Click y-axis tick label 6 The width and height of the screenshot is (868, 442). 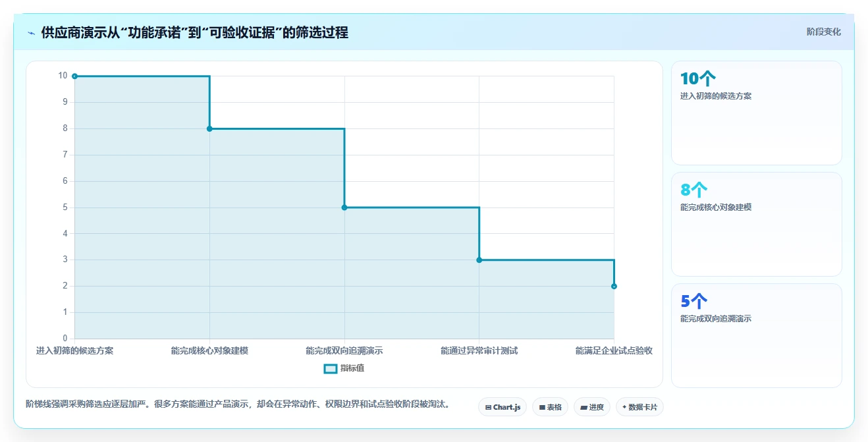click(x=65, y=181)
